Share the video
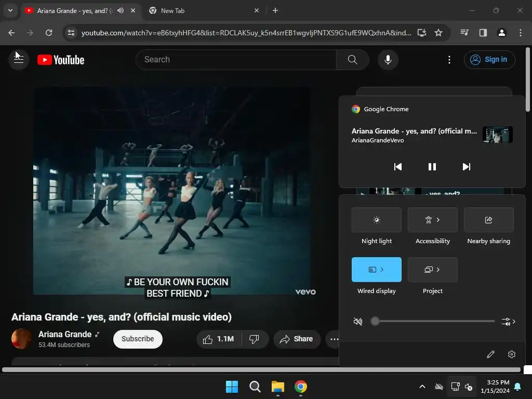 [297, 339]
